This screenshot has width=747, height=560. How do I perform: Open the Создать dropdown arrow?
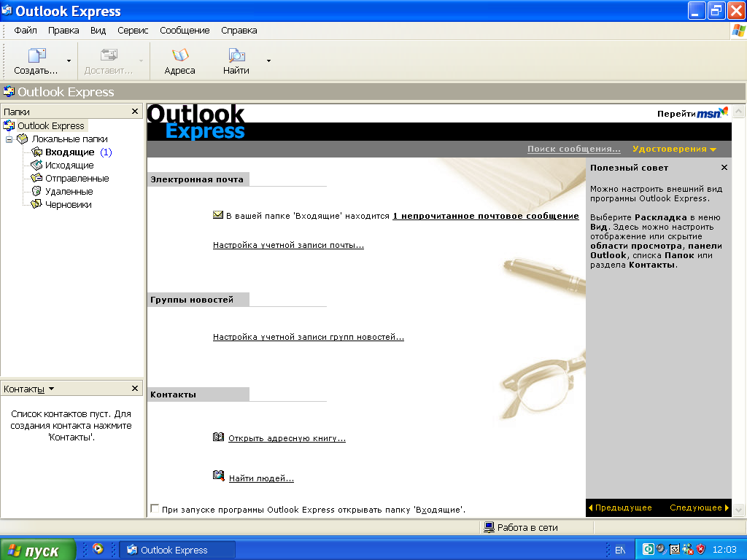point(69,61)
